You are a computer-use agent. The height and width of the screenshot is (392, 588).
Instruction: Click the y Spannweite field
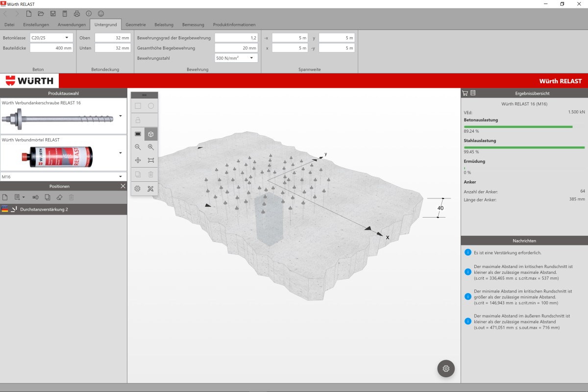(x=337, y=37)
